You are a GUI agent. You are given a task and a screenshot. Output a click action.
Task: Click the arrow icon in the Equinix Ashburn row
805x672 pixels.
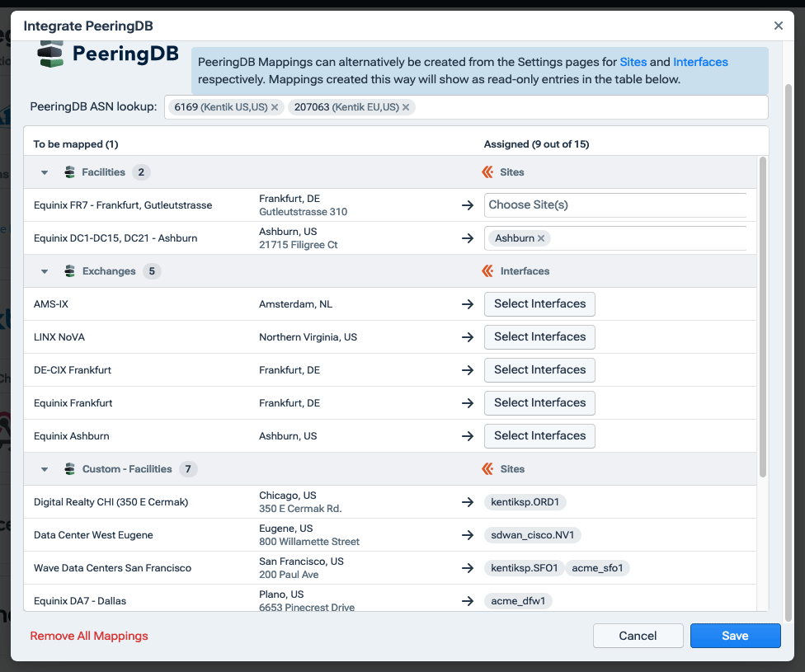pyautogui.click(x=468, y=435)
